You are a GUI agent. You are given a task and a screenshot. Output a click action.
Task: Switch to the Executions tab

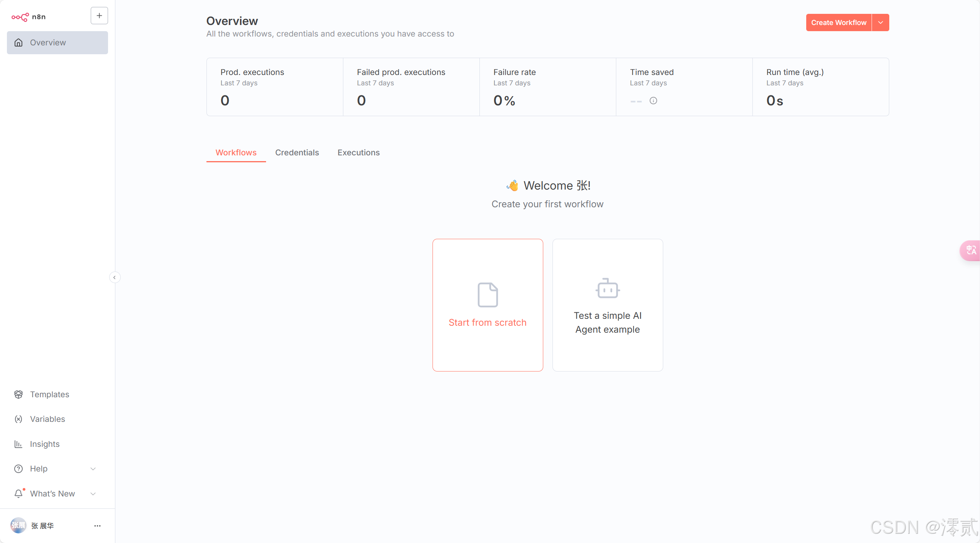coord(358,153)
